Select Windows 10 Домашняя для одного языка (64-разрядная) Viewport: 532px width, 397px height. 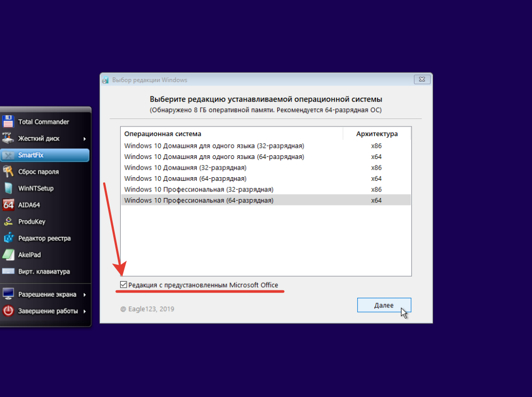point(265,157)
